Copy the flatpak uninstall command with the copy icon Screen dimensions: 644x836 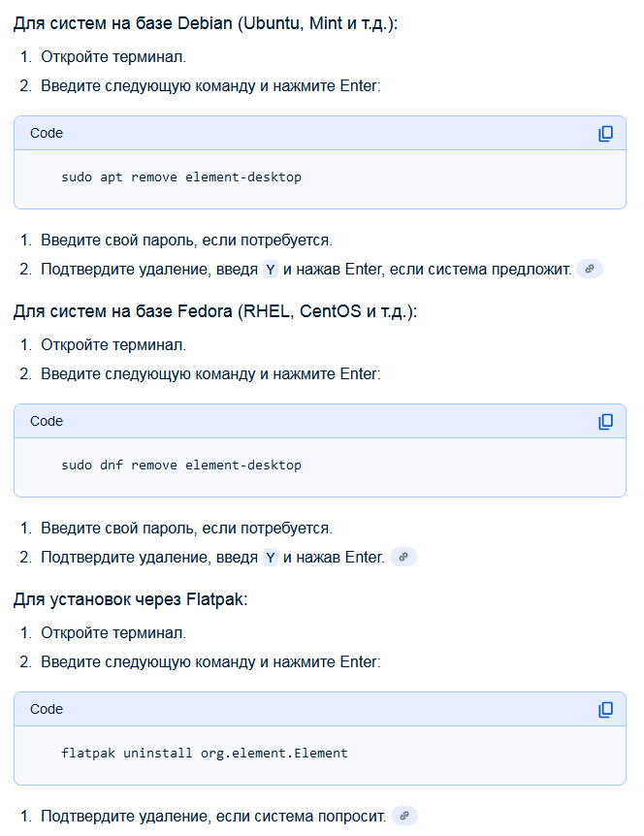click(x=605, y=710)
